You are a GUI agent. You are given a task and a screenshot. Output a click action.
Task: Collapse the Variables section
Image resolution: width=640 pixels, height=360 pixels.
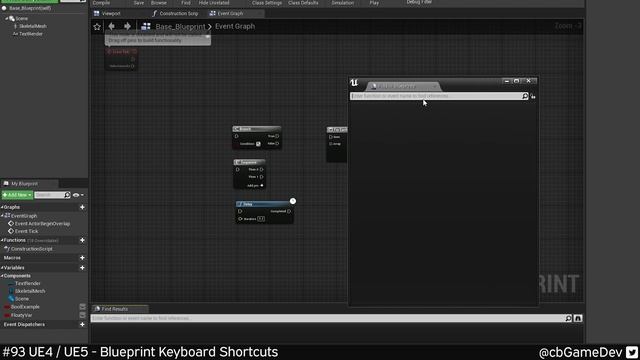click(x=2, y=268)
